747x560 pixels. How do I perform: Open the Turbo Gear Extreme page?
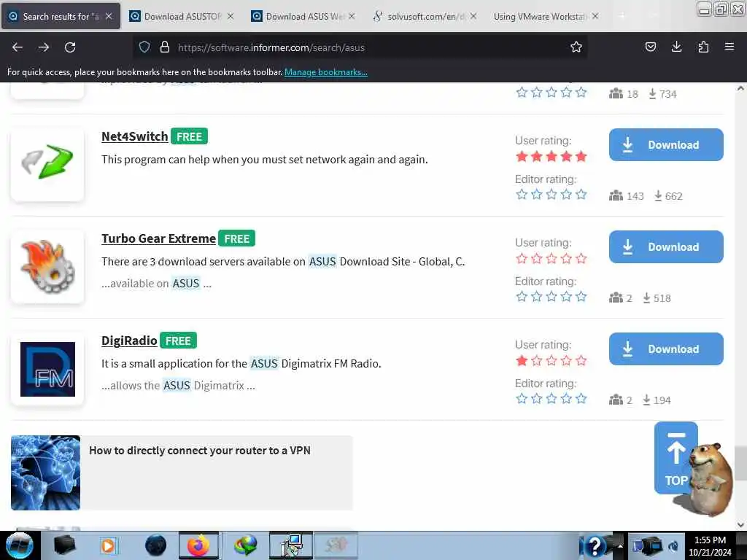point(158,238)
